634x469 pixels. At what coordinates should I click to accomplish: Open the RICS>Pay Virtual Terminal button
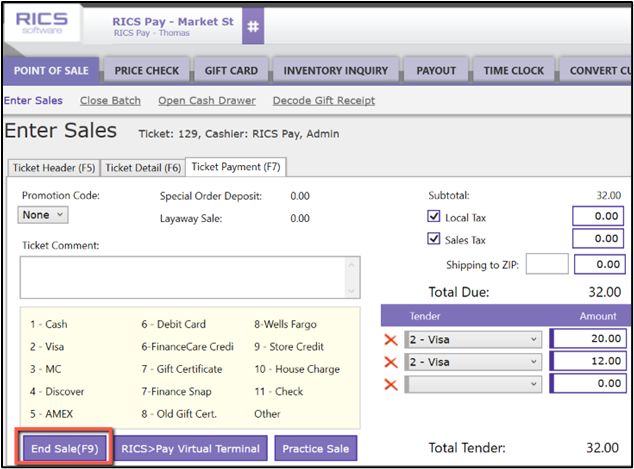tap(190, 448)
